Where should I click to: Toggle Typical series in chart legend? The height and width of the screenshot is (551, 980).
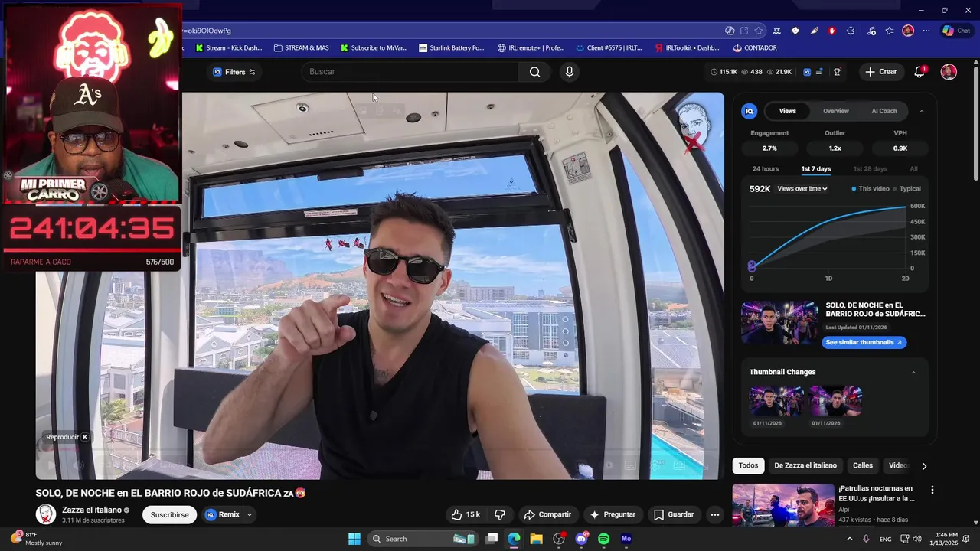[x=906, y=189]
